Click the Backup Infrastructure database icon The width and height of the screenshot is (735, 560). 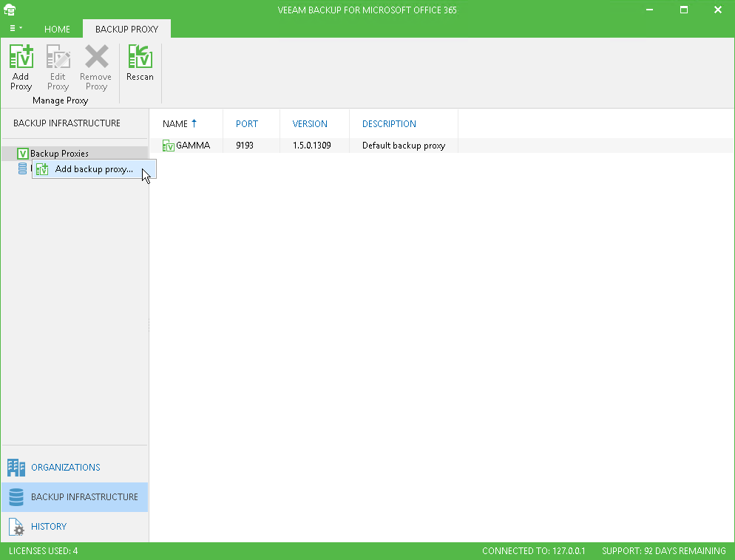coord(16,496)
